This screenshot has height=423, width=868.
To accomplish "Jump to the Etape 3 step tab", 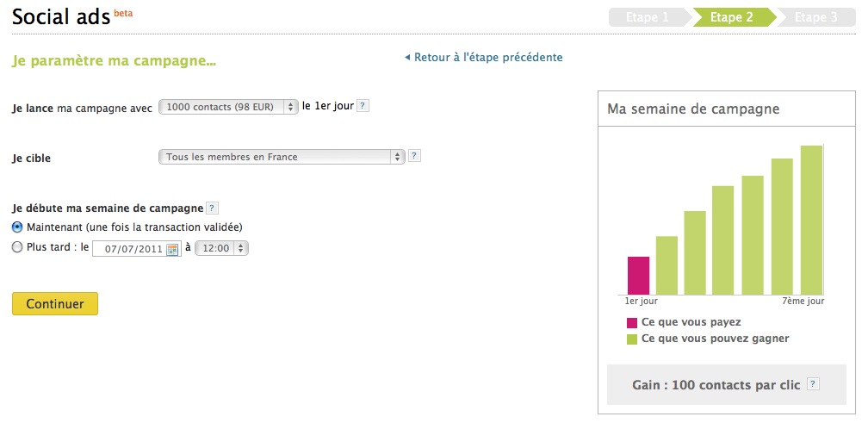I will coord(816,17).
